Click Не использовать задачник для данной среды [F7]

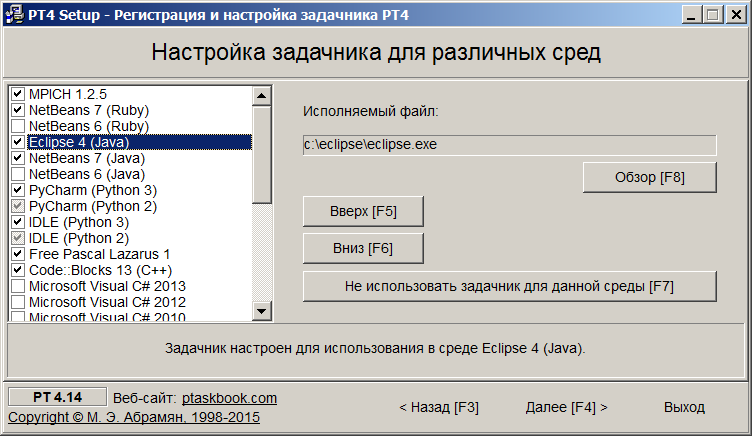coord(510,286)
